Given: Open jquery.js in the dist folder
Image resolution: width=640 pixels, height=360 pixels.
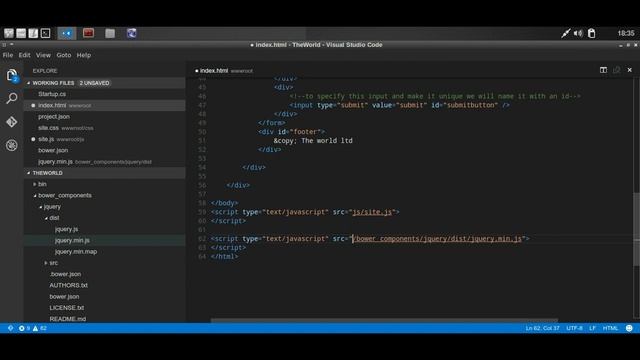Looking at the screenshot, I should pos(66,229).
